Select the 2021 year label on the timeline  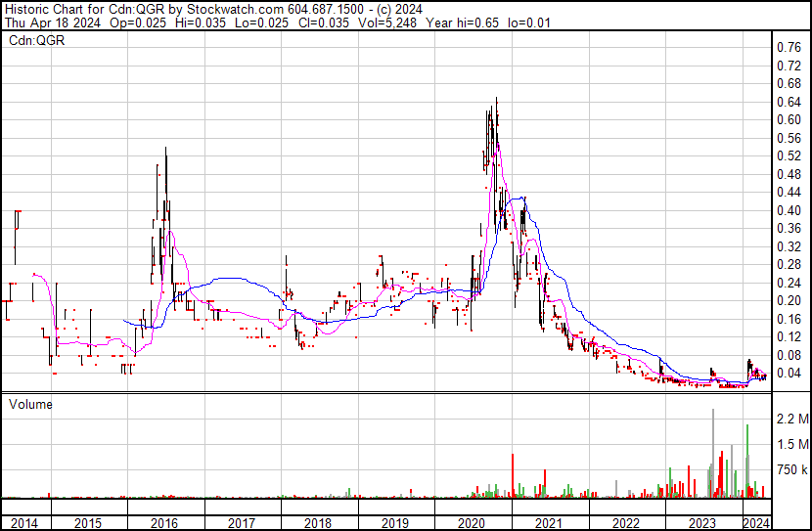pyautogui.click(x=549, y=523)
